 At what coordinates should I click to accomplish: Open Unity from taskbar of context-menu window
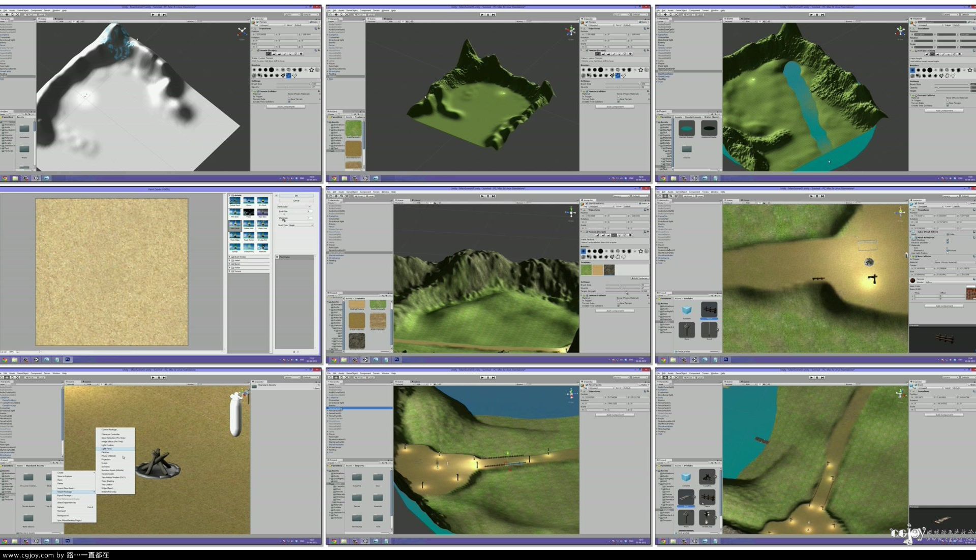point(37,541)
